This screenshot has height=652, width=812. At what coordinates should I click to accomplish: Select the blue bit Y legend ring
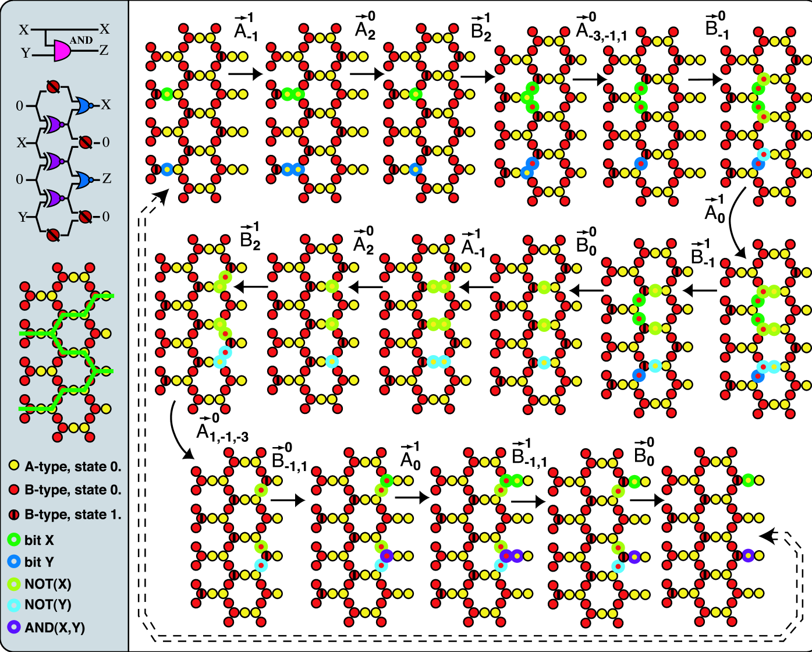click(14, 562)
